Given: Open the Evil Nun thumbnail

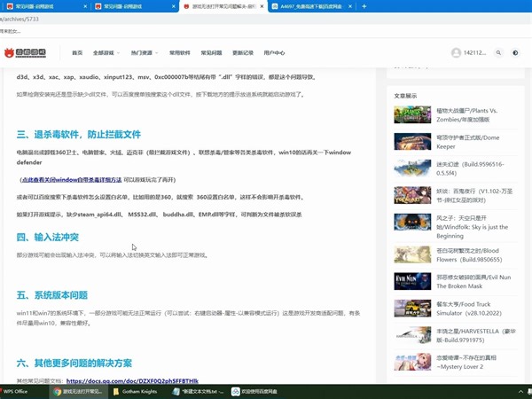Looking at the screenshot, I should tap(412, 281).
